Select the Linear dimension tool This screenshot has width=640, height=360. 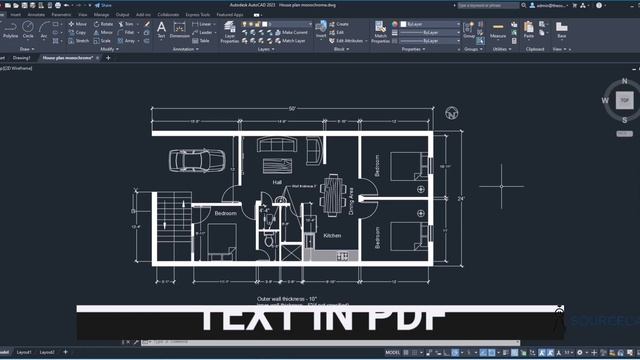tap(202, 24)
